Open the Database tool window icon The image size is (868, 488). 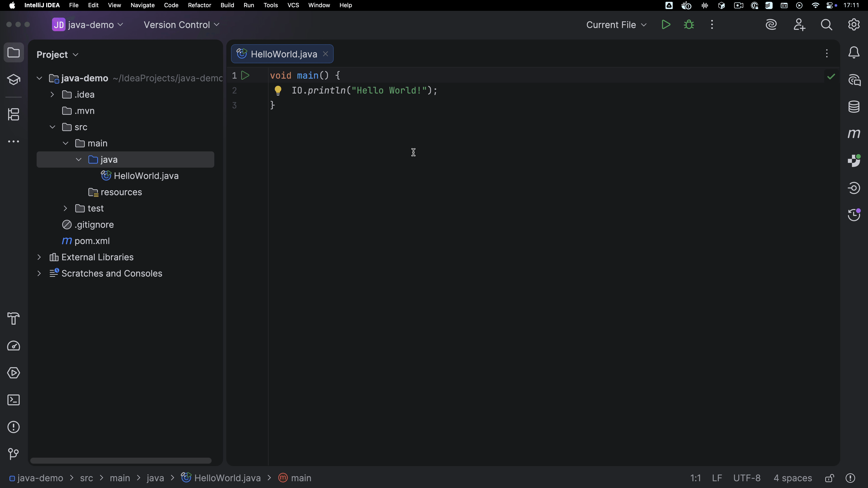coord(854,107)
